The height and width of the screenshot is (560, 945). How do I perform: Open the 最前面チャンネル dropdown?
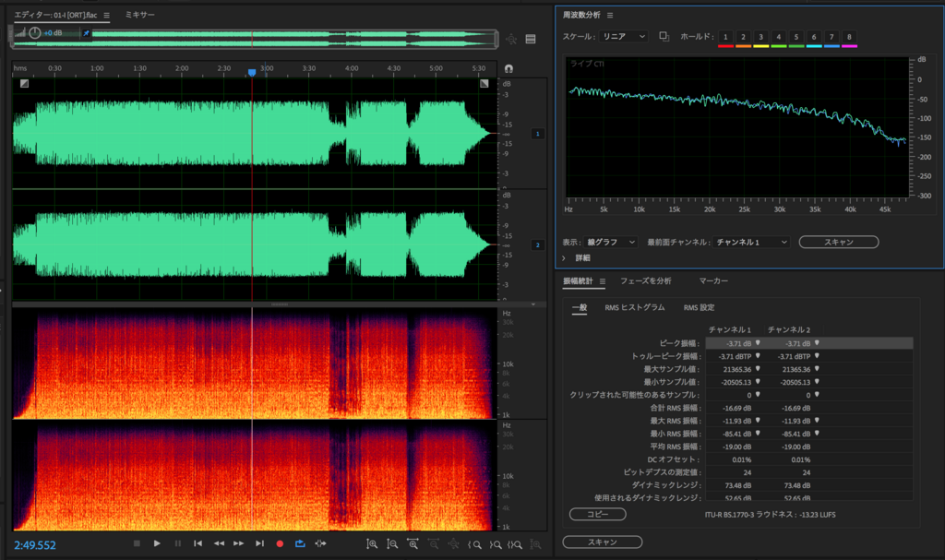tap(751, 243)
